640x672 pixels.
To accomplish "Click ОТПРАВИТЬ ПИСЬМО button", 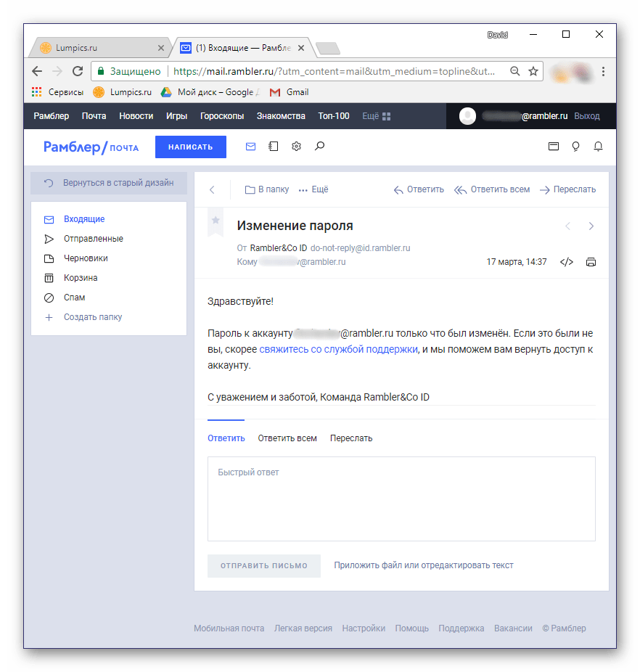I will [264, 566].
